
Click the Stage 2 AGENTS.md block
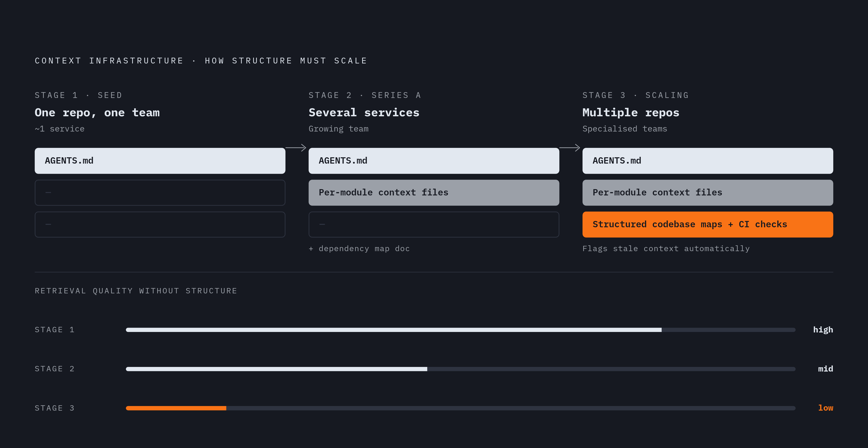coord(434,161)
